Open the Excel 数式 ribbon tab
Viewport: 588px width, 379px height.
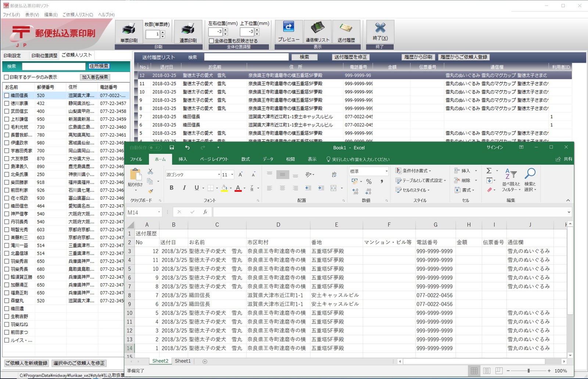(x=245, y=159)
